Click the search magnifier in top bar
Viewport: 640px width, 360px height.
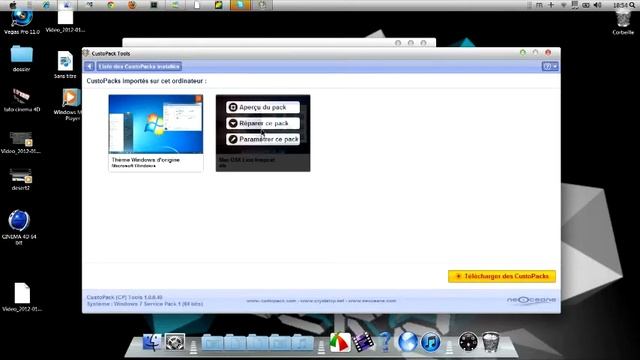coord(632,5)
